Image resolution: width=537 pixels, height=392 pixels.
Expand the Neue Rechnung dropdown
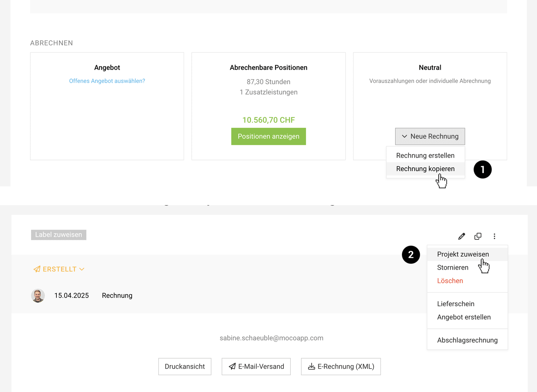[430, 137]
